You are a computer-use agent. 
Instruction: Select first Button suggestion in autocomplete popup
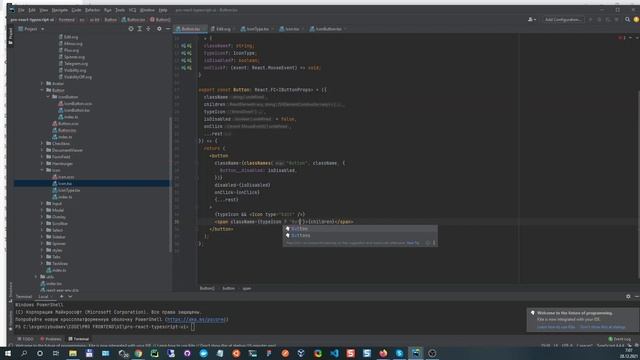(360, 229)
